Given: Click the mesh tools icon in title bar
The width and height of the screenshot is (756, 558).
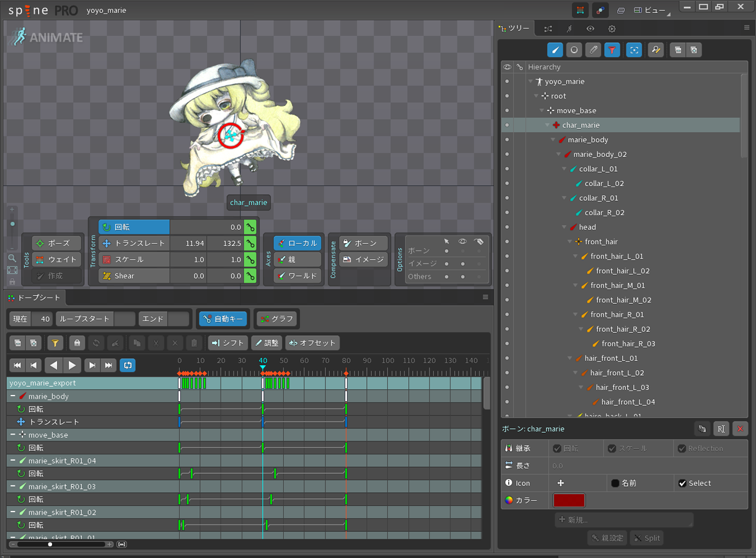Looking at the screenshot, I should click(x=581, y=10).
